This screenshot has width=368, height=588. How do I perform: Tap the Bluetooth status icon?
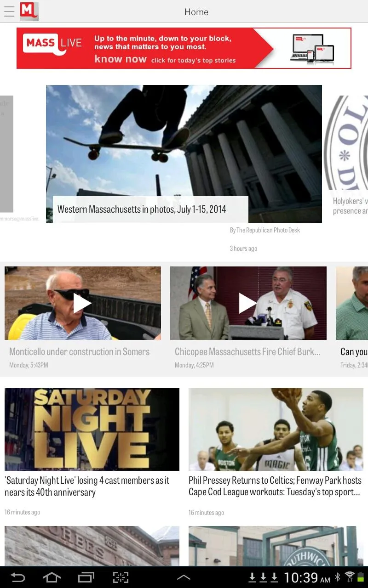pos(337,577)
